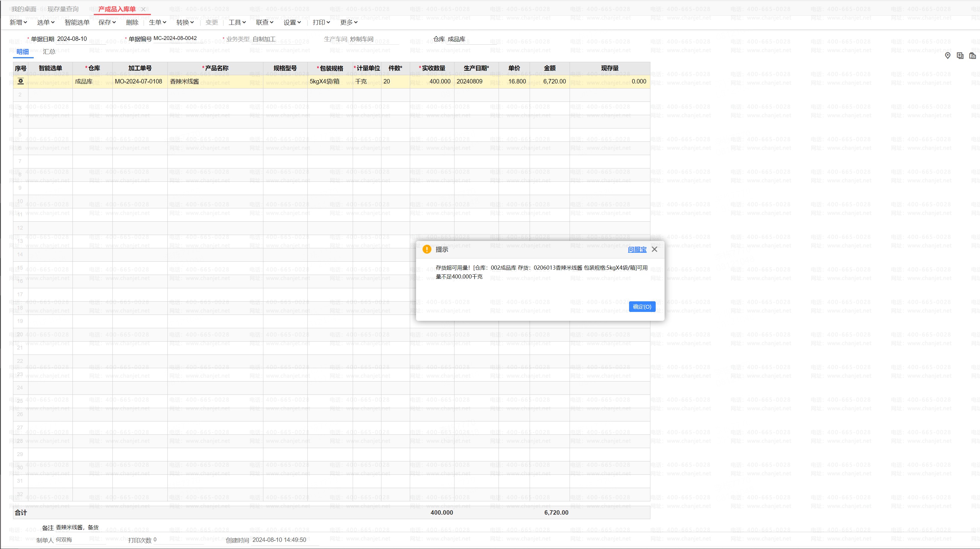The image size is (980, 549).
Task: Click the 智能选单 toolbar button
Action: (77, 22)
